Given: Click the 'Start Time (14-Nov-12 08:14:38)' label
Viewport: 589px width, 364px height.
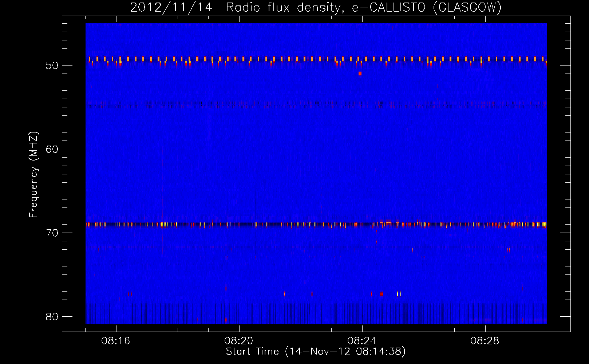Looking at the screenshot, I should (316, 352).
